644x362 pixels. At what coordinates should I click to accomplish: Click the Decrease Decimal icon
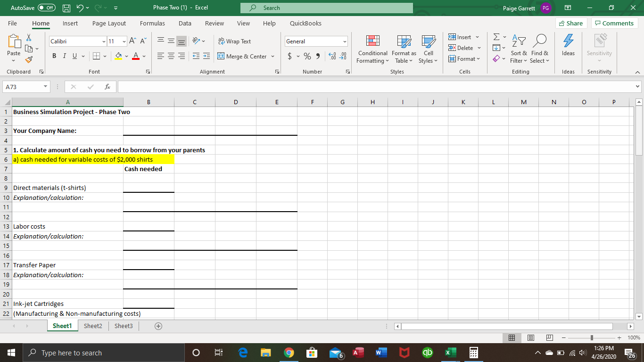tap(343, 57)
